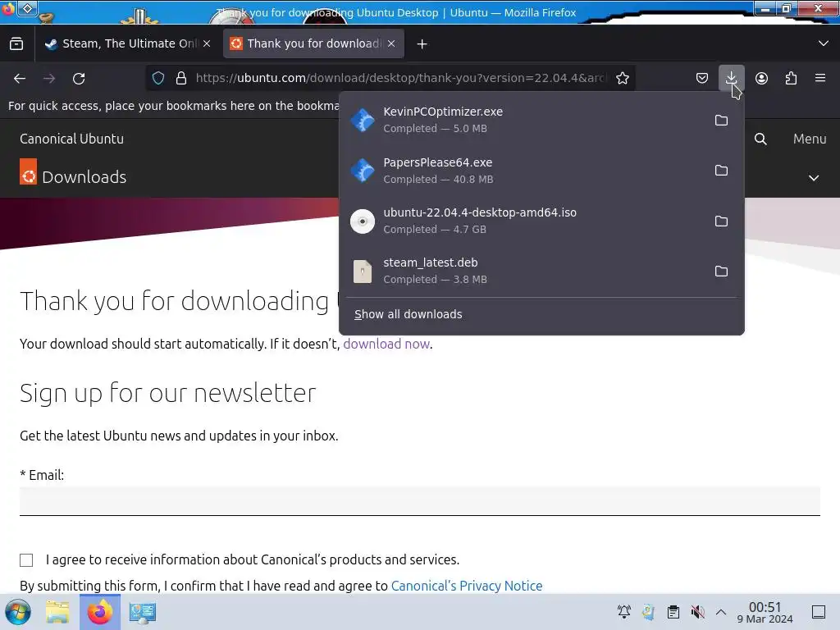Open the clipboard tray icon
840x630 pixels.
tap(673, 612)
